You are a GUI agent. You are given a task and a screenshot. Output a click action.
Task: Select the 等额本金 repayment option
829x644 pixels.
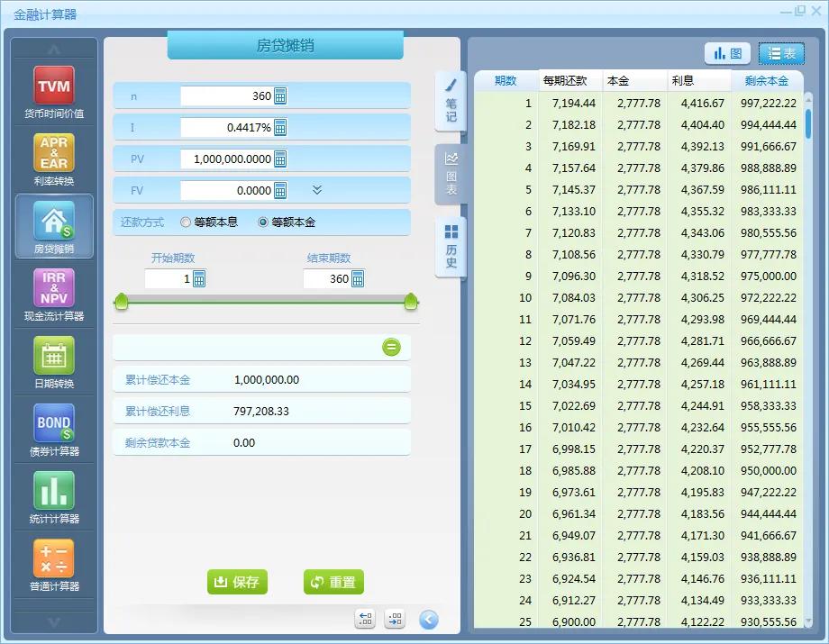click(263, 222)
